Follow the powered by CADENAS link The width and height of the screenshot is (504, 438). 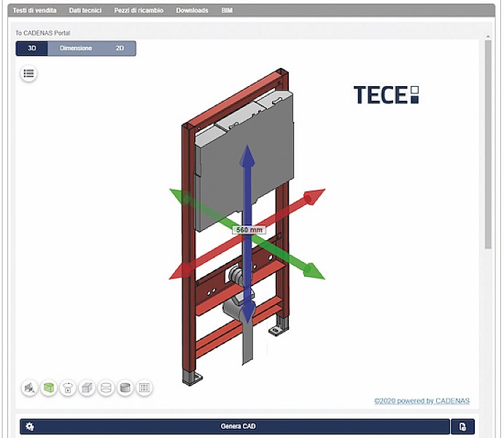tap(422, 401)
